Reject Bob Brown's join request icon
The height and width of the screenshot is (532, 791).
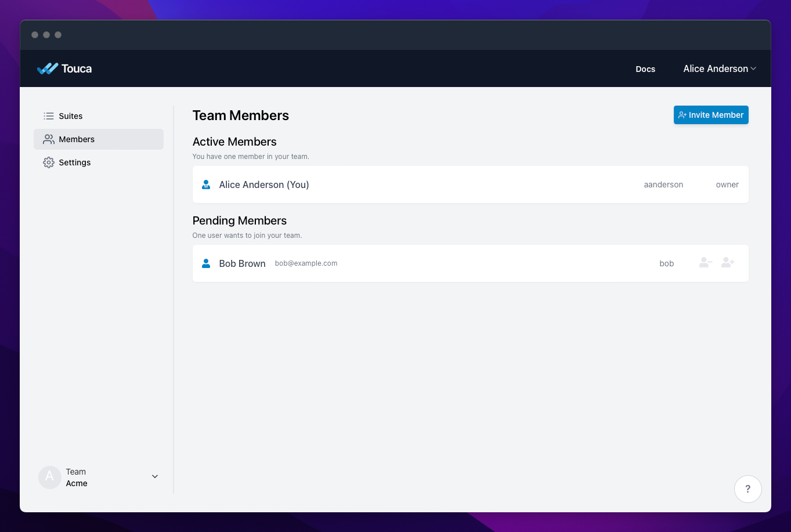click(x=706, y=263)
